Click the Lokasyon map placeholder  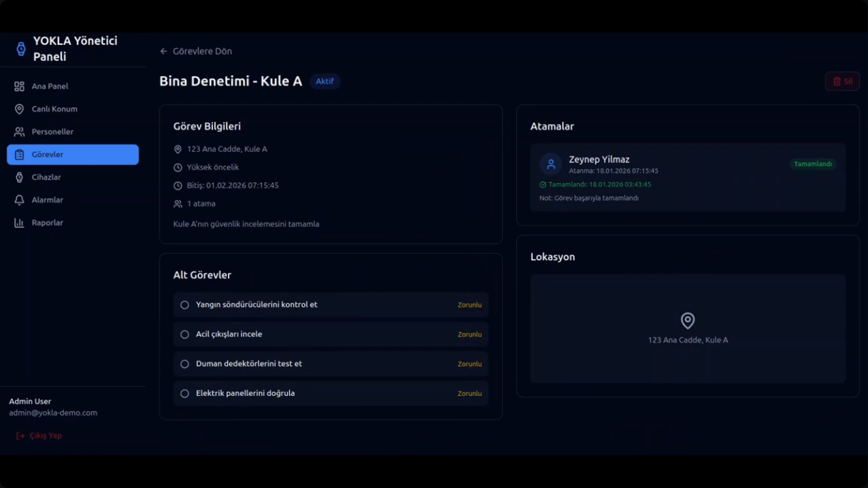point(688,328)
